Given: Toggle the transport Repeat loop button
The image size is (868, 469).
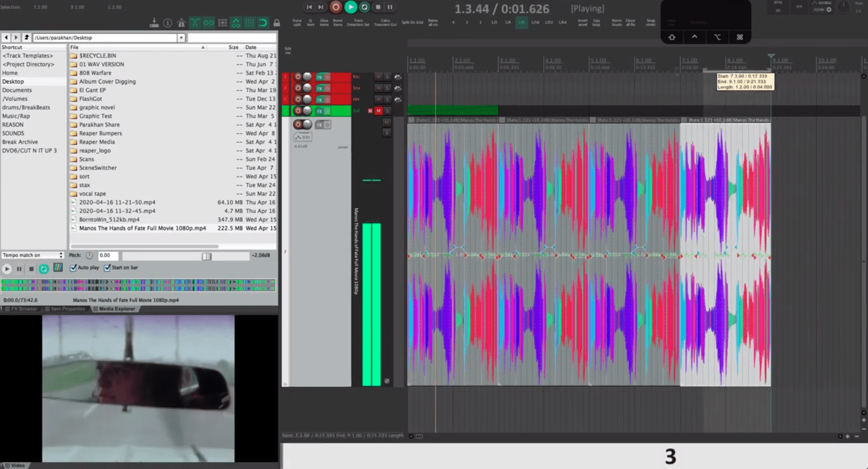Looking at the screenshot, I should point(364,7).
